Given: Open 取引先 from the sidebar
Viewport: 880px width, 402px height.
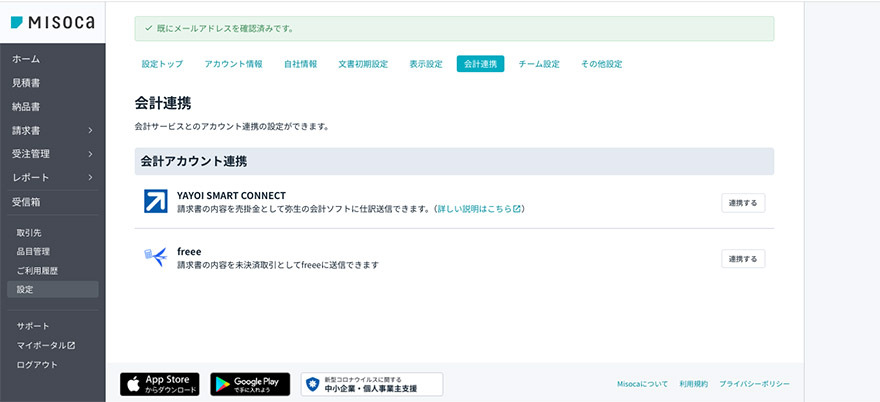Looking at the screenshot, I should [29, 232].
